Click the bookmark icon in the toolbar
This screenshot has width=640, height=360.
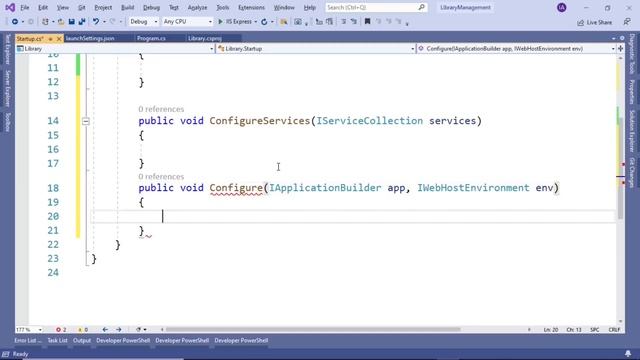tap(367, 22)
